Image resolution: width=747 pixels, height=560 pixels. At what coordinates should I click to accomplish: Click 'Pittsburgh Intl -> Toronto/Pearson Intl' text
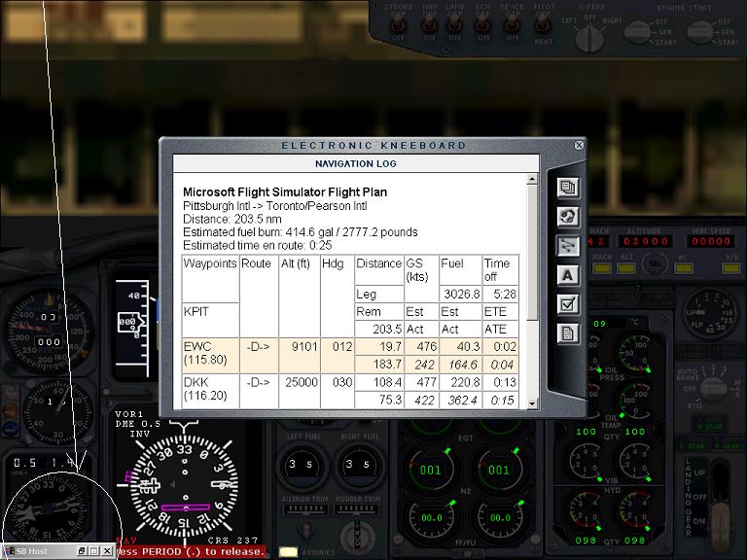pyautogui.click(x=275, y=206)
